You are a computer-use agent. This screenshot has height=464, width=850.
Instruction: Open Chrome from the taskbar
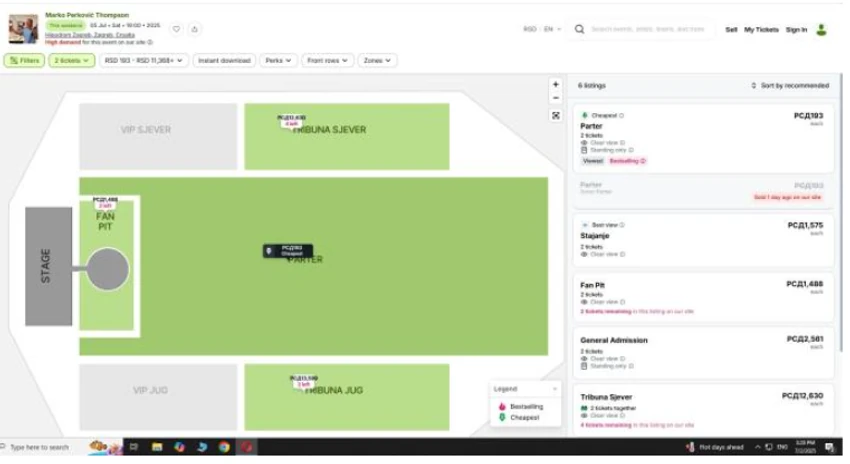pyautogui.click(x=224, y=447)
